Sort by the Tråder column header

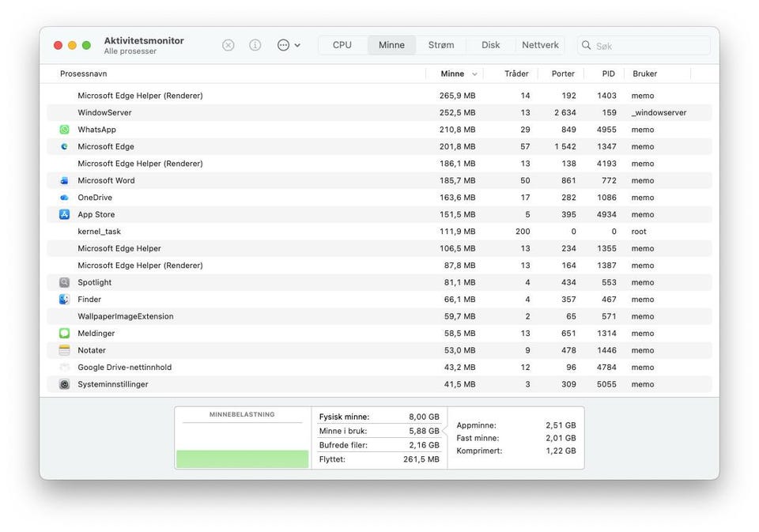pyautogui.click(x=516, y=74)
